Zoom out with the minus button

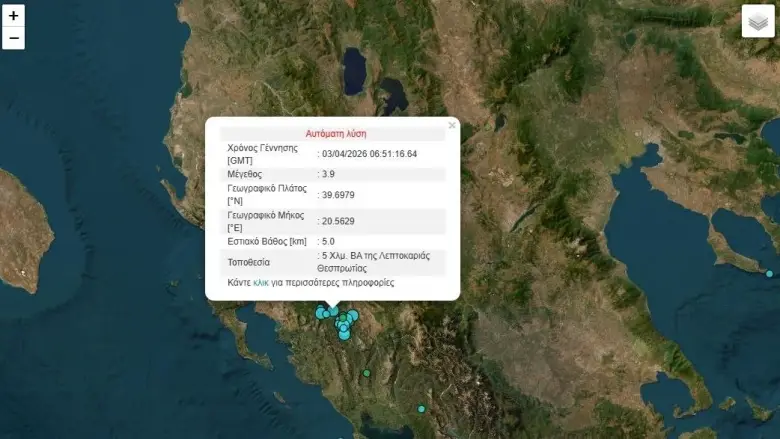pyautogui.click(x=13, y=39)
